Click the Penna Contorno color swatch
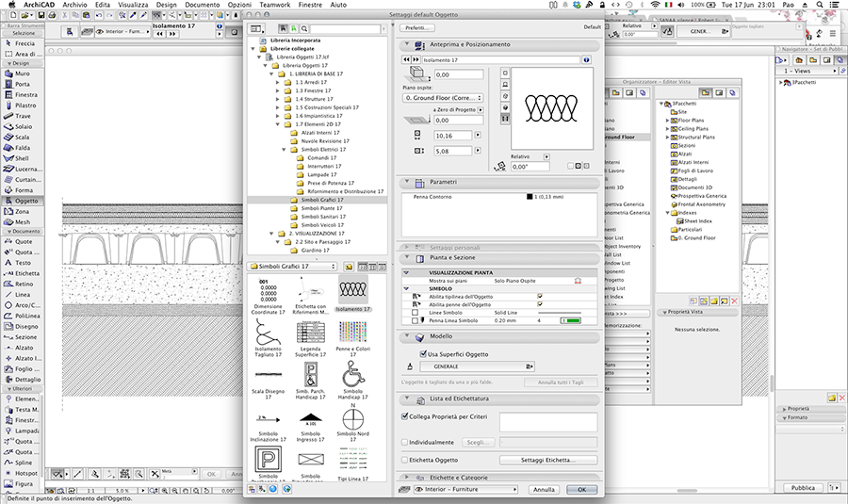The width and height of the screenshot is (848, 504). [530, 197]
